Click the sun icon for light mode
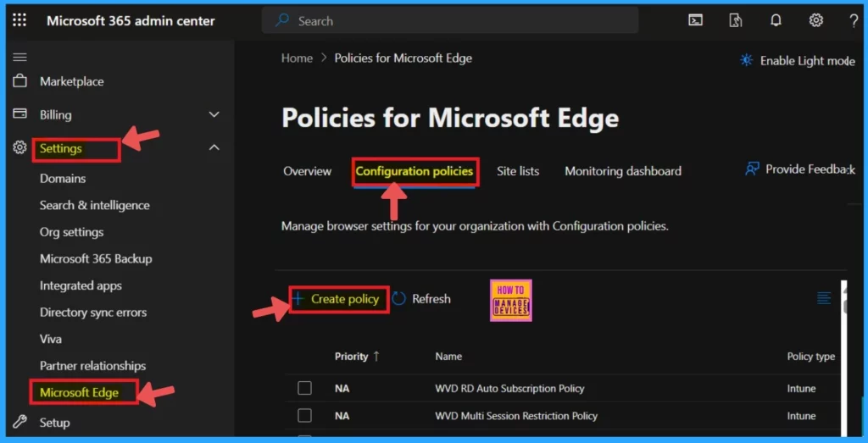The height and width of the screenshot is (443, 868). (747, 60)
